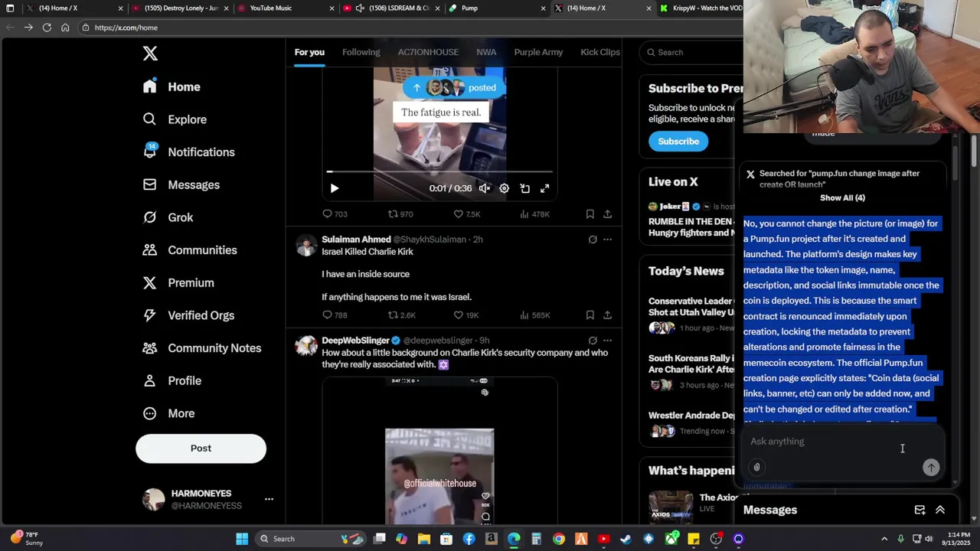
Task: Click the X logo above Home
Action: (x=150, y=53)
